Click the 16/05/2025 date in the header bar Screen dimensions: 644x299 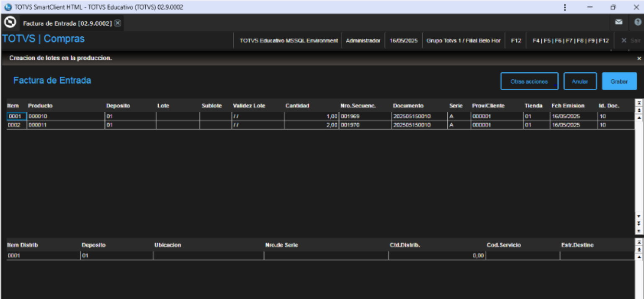tap(404, 41)
